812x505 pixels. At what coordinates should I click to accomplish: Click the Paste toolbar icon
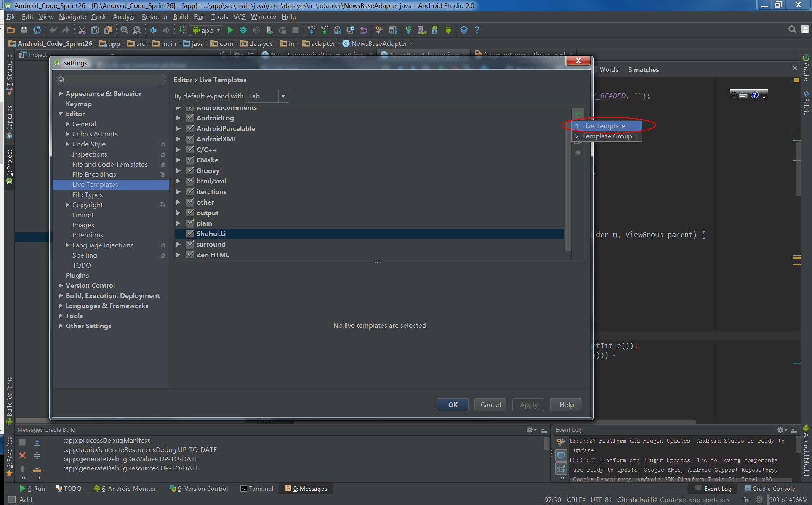tap(108, 30)
